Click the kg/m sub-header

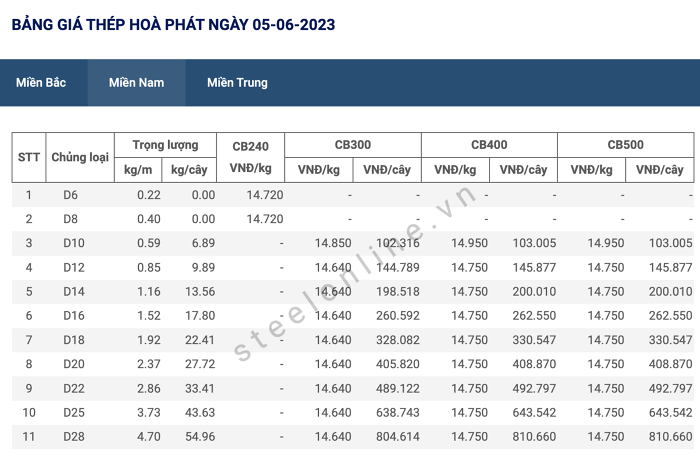(x=138, y=170)
